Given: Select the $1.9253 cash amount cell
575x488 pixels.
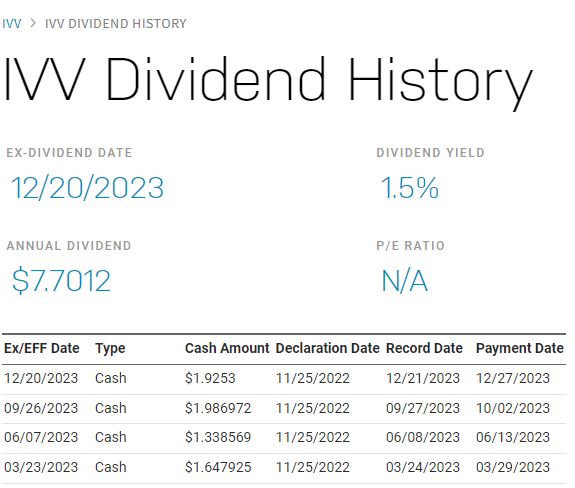Looking at the screenshot, I should click(x=210, y=378).
